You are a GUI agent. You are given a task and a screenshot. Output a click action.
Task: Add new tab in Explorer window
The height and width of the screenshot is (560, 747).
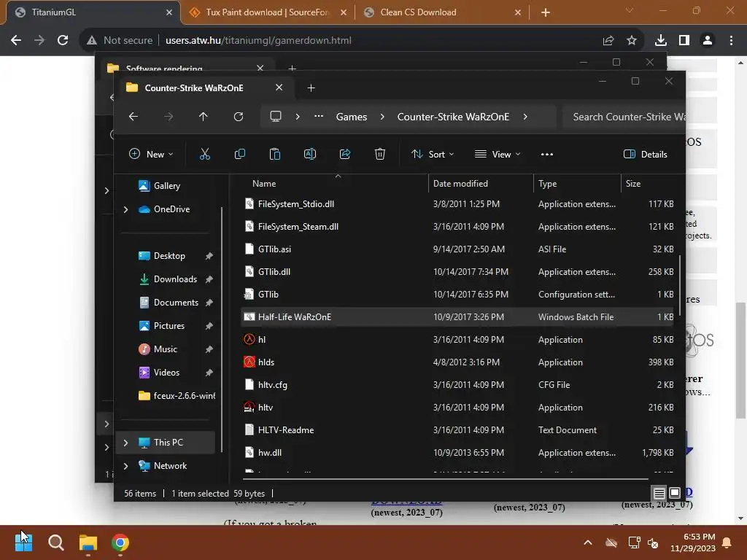coord(311,88)
